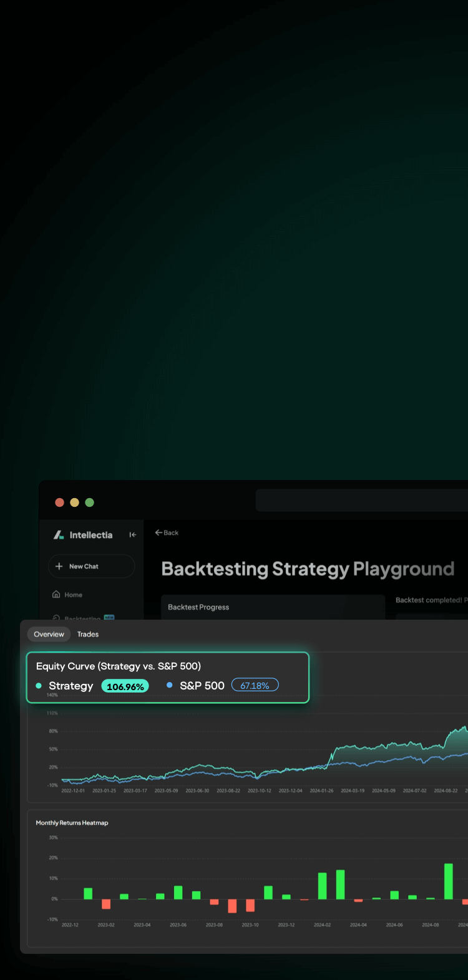Open the Trades tab
468x980 pixels.
88,634
